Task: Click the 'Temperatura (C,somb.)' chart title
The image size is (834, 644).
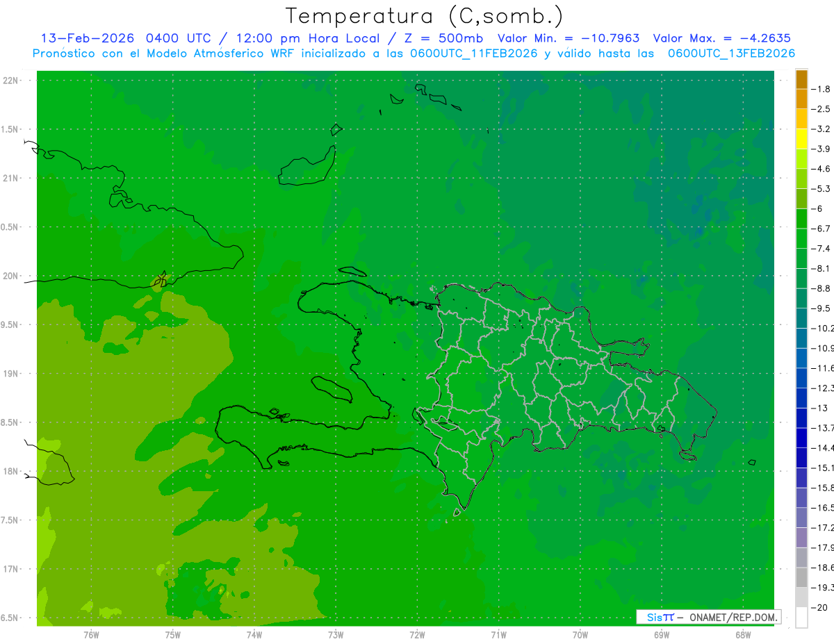Action: (425, 16)
